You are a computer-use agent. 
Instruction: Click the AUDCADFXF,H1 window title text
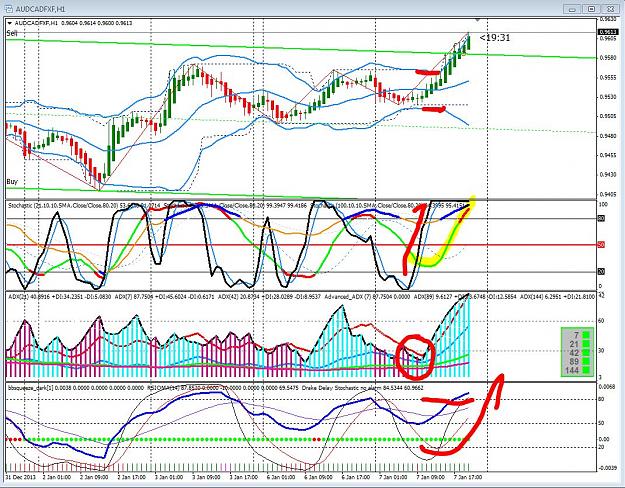(41, 8)
